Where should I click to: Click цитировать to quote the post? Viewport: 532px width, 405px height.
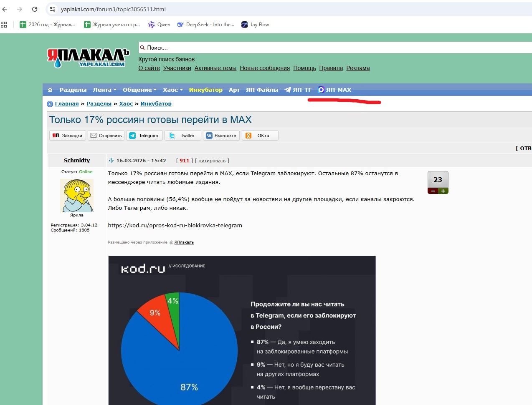tap(212, 161)
